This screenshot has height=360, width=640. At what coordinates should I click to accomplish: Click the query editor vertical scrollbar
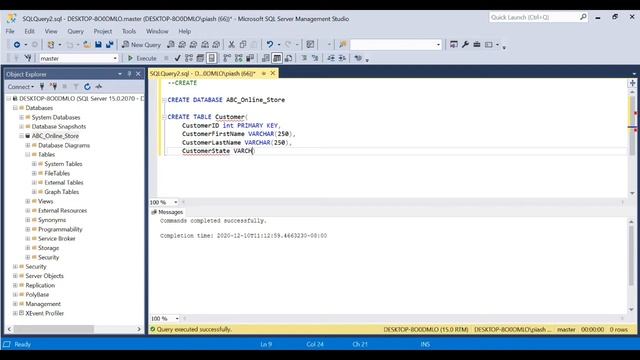(632, 142)
